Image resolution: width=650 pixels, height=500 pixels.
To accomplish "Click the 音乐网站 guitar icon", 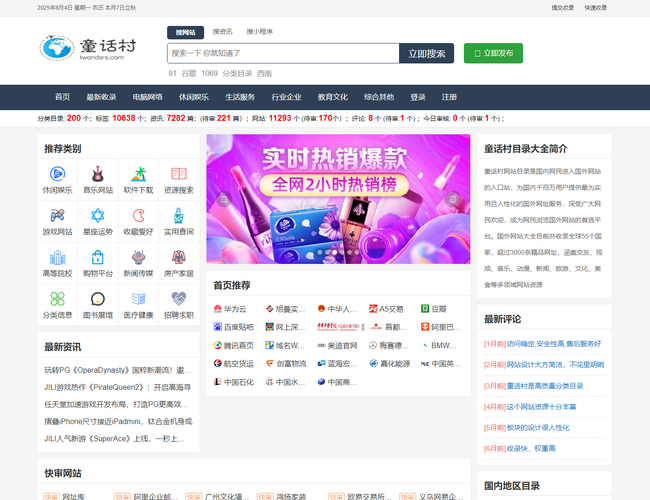I will (98, 173).
